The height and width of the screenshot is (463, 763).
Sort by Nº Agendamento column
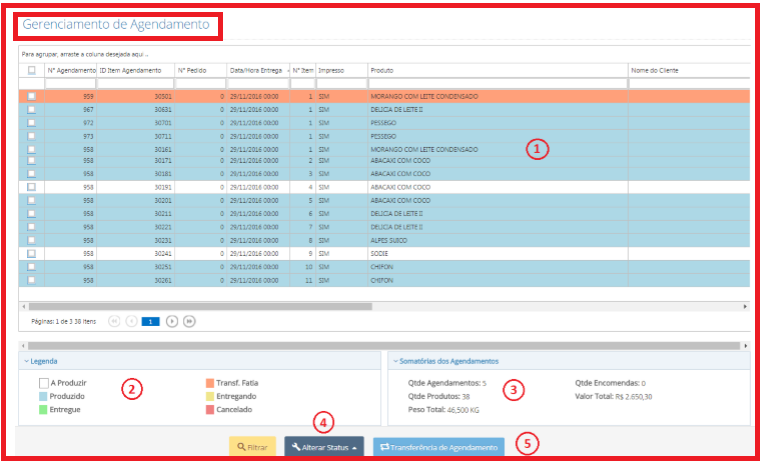pos(71,71)
